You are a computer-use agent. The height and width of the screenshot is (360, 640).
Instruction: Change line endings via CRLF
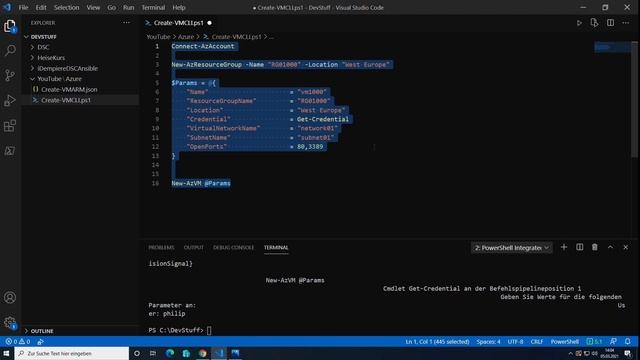(x=537, y=342)
